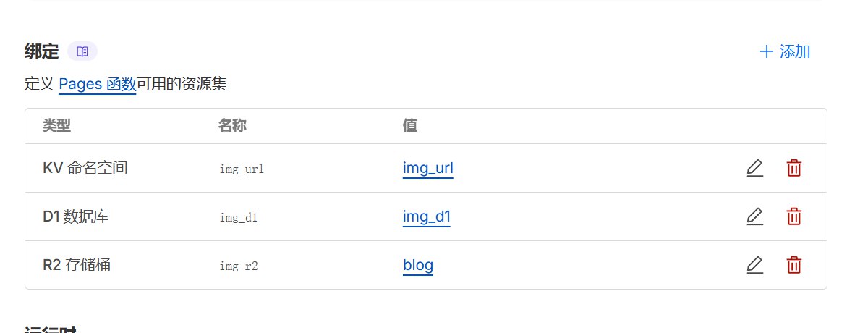This screenshot has height=333, width=868.
Task: Click the 类型 column header
Action: [56, 126]
